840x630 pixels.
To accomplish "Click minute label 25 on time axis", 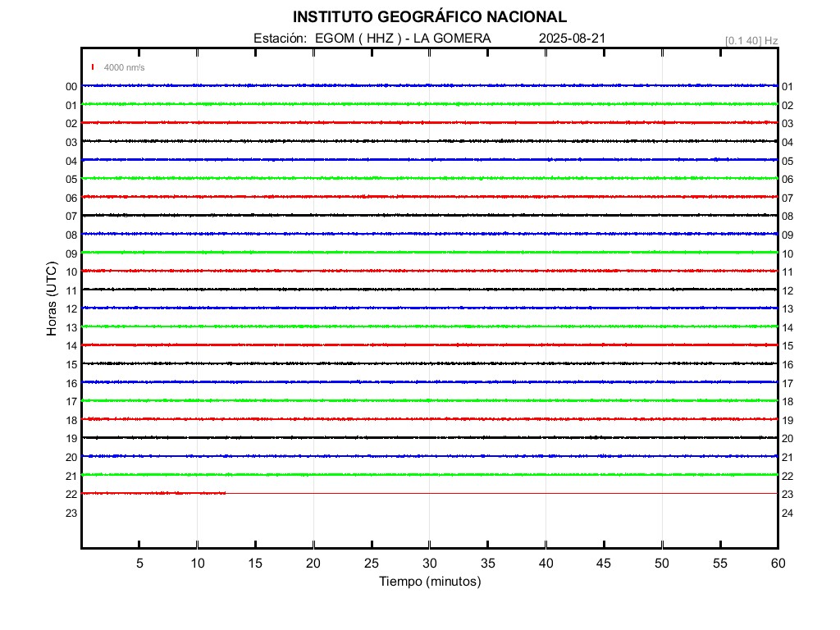I will pyautogui.click(x=372, y=563).
